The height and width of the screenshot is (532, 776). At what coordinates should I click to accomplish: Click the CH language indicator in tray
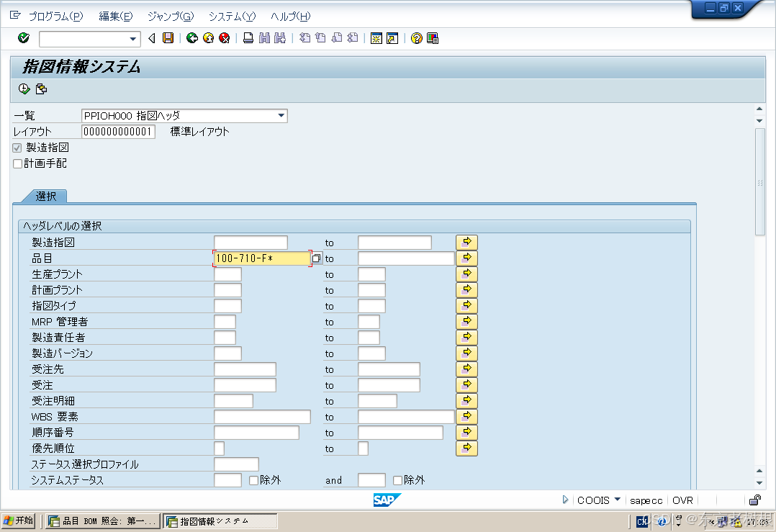[x=642, y=520]
